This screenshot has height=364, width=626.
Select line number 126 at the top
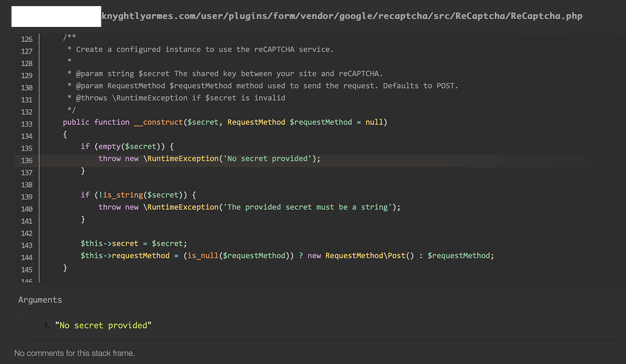coord(26,39)
